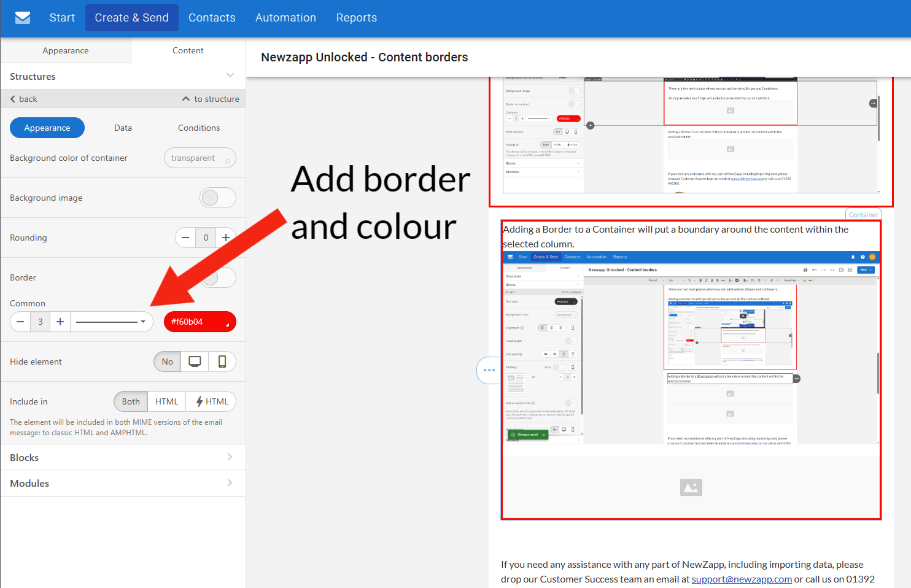This screenshot has width=911, height=588.
Task: Open the support@newzapp.com email link
Action: click(741, 579)
